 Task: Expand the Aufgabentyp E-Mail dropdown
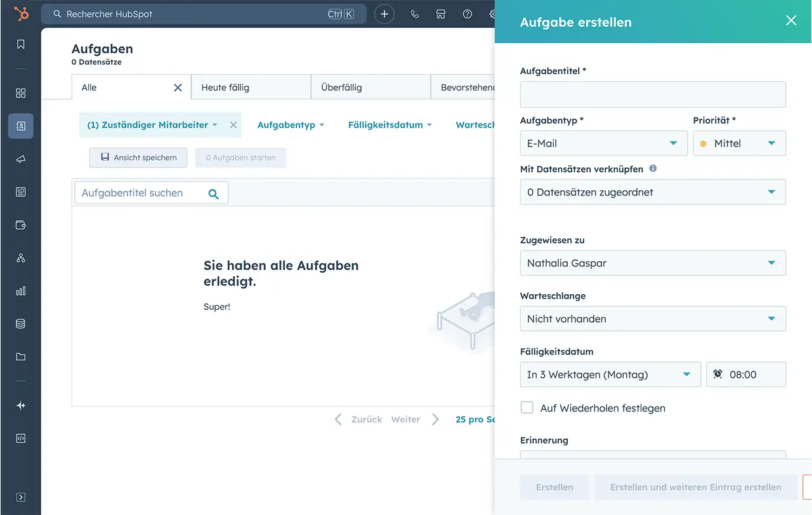[x=603, y=143]
